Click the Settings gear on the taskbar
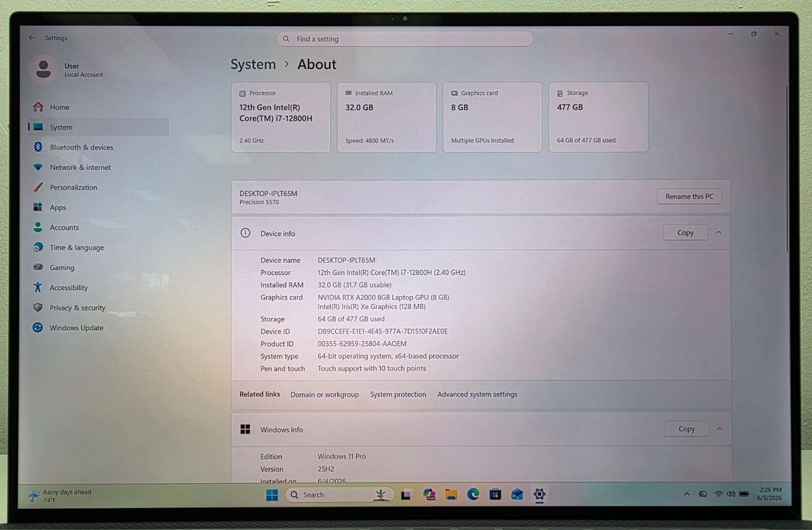This screenshot has height=530, width=812. click(539, 494)
